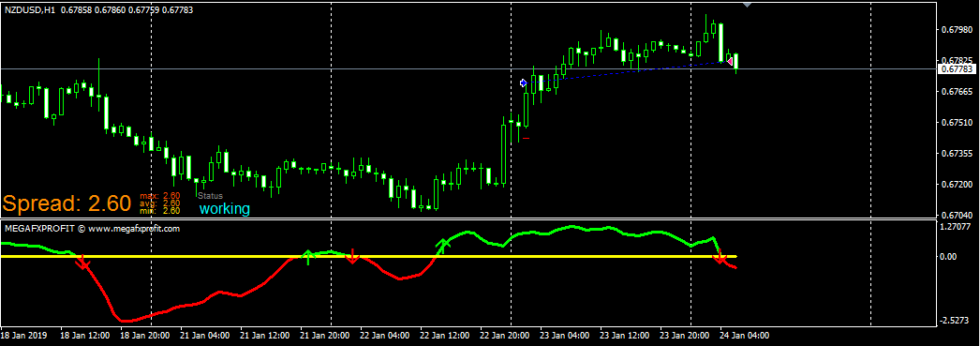Click the '21 Jan 12:00' time label
This screenshot has width=980, height=346.
(265, 336)
